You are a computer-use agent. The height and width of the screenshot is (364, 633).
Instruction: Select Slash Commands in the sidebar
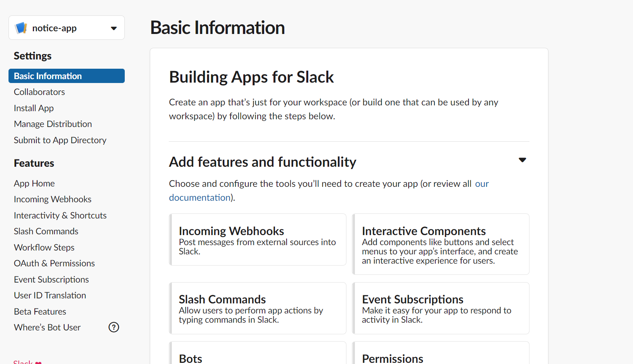coord(46,231)
